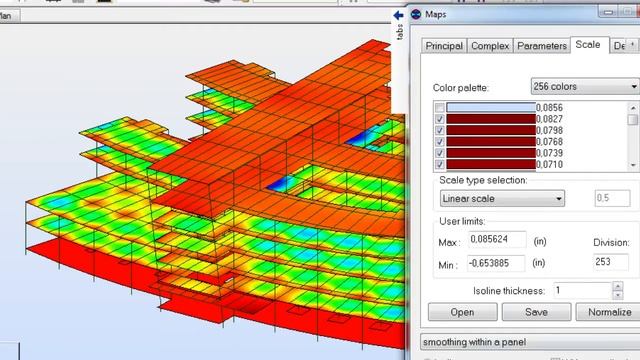
Task: Open the Parameters tab
Action: [x=542, y=46]
